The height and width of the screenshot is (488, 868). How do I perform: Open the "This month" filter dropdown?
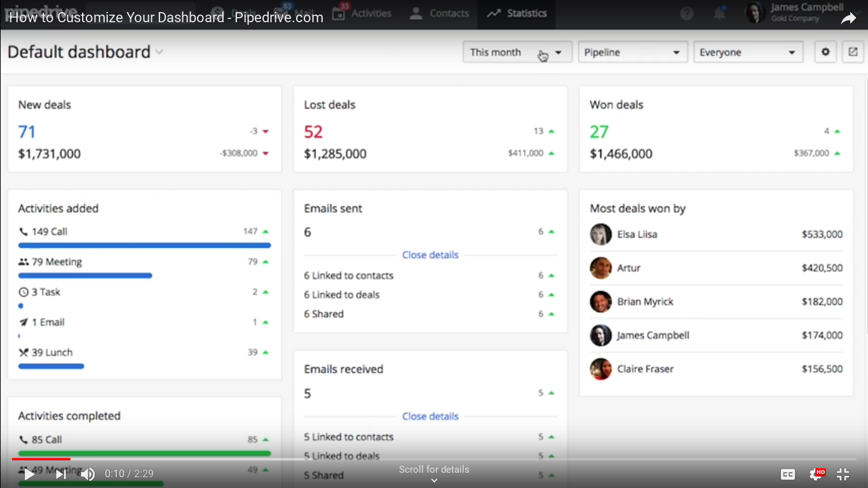pos(517,51)
